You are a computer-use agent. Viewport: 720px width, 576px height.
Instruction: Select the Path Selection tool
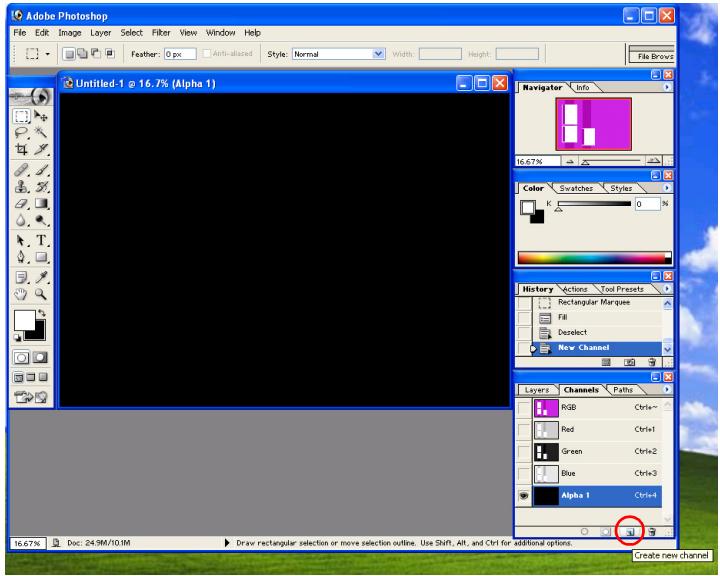tap(21, 240)
